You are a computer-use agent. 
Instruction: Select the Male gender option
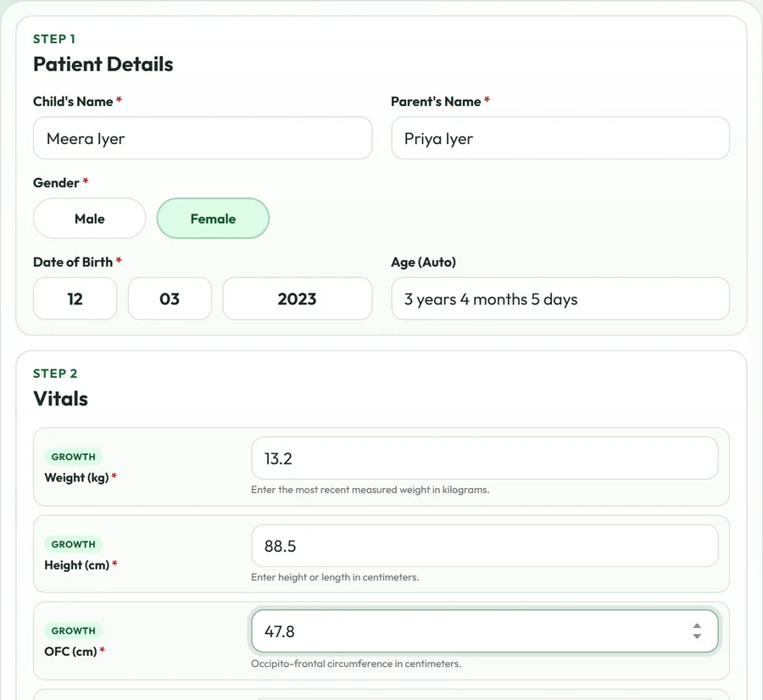[90, 219]
